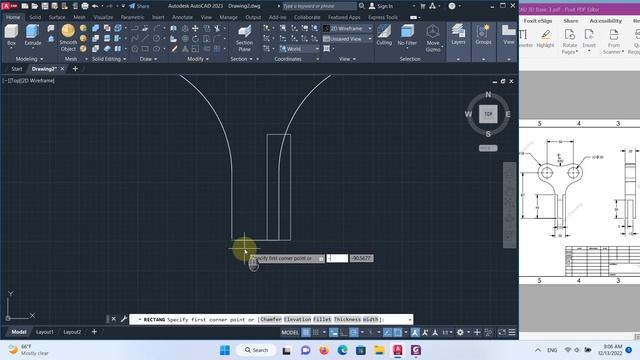Add a new layout with the plus button
The height and width of the screenshot is (360, 640).
tap(94, 332)
